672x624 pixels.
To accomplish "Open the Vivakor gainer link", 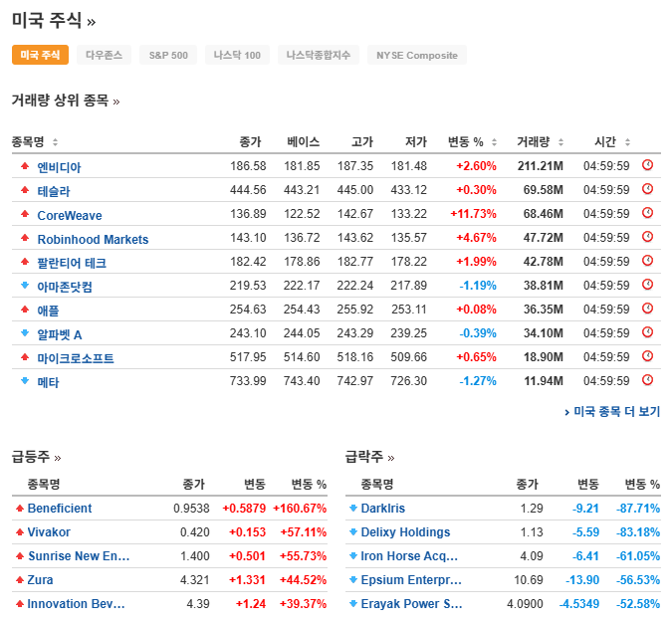I will point(49,532).
